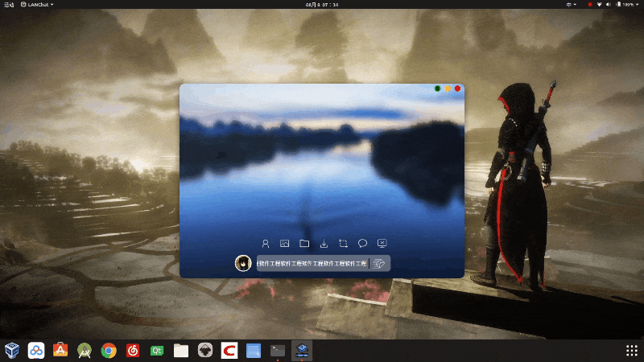Screen dimensions: 644x362
Task: Click the red recording indicator in top bar
Action: [590, 5]
